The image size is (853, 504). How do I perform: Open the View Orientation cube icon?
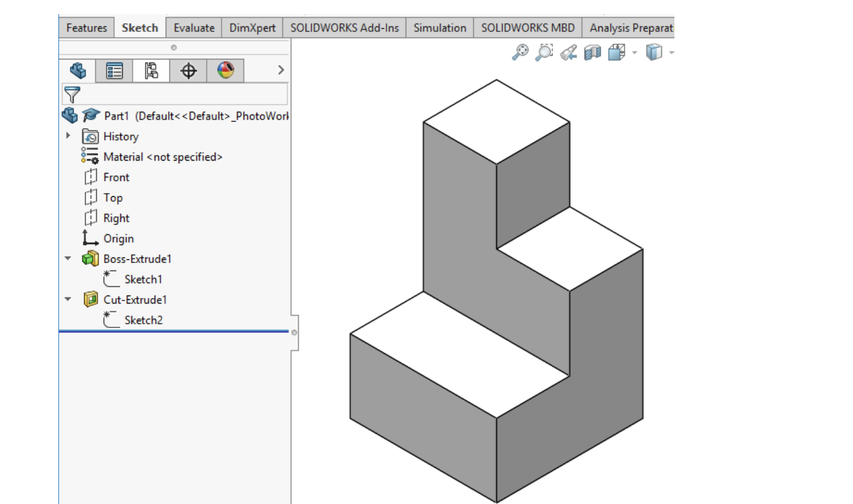tap(616, 53)
